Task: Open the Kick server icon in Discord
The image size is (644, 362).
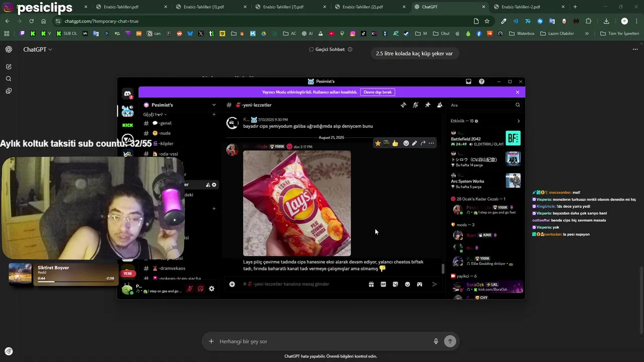Action: (128, 125)
